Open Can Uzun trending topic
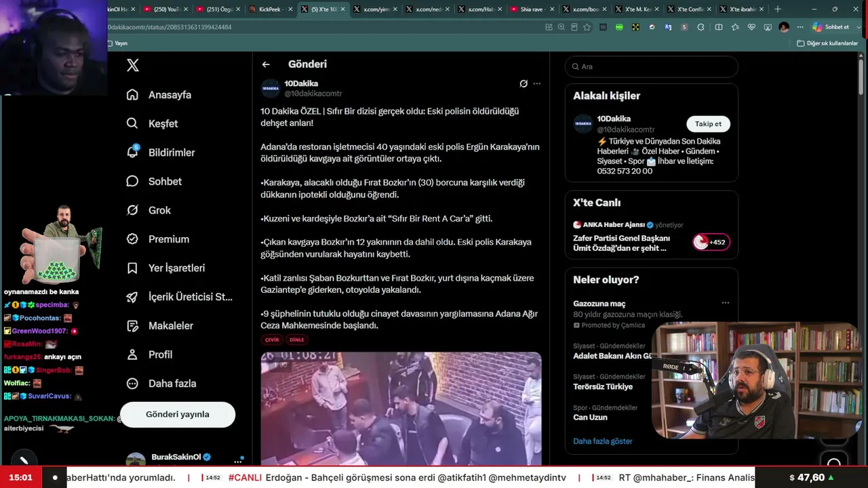This screenshot has height=488, width=868. click(x=590, y=418)
